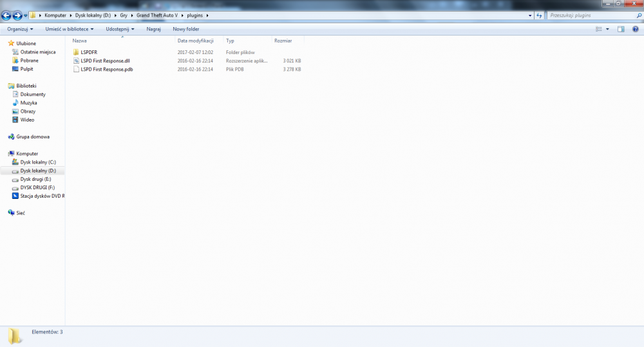Click LSPD First Response.dll file name

click(105, 61)
